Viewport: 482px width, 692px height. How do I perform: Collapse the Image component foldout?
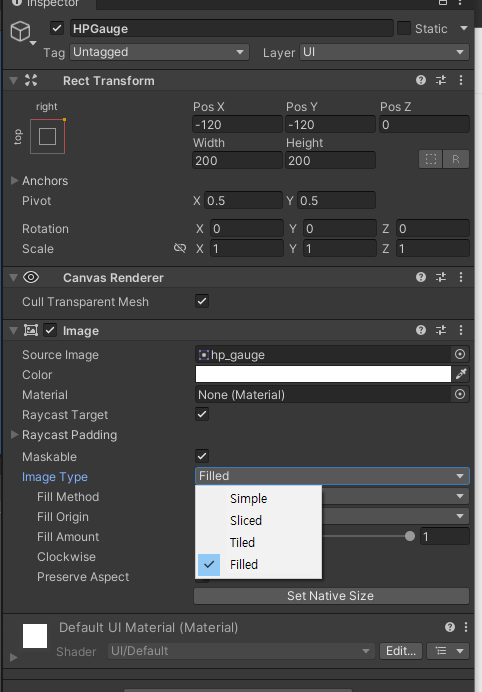point(13,330)
